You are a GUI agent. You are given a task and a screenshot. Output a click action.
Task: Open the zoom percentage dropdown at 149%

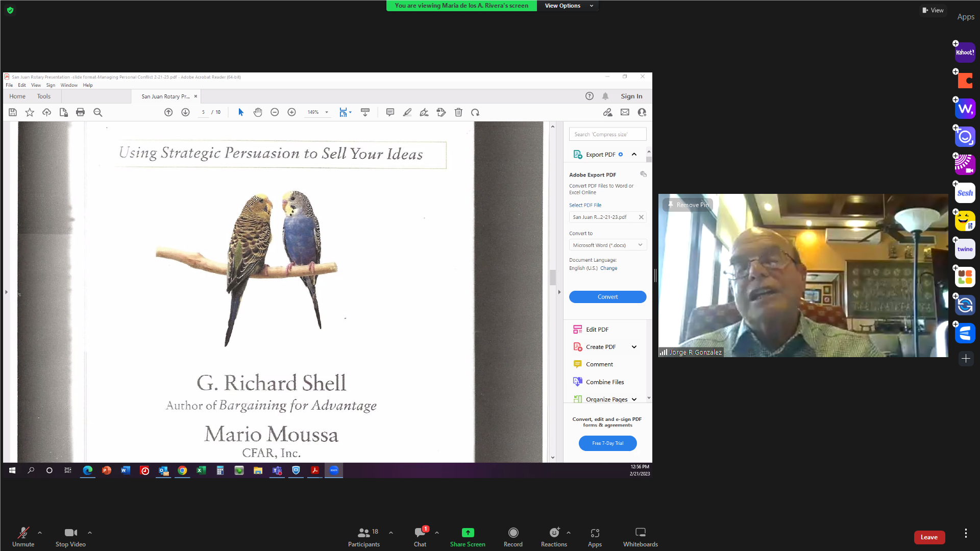coord(327,112)
